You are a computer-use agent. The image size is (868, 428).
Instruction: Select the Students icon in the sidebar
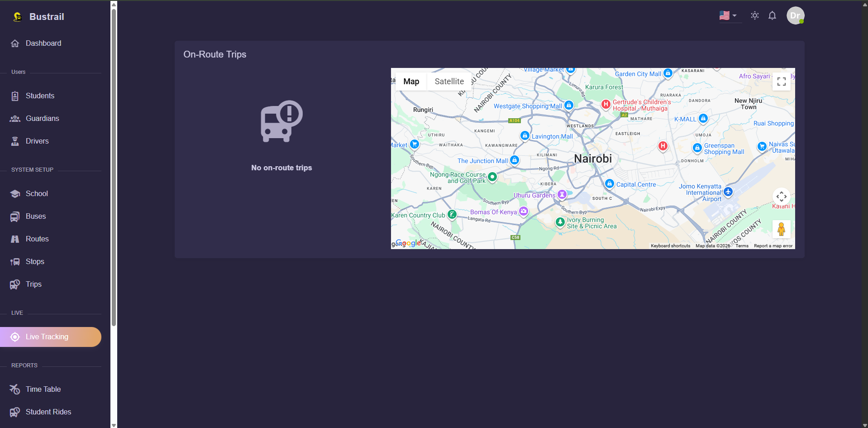pos(15,96)
